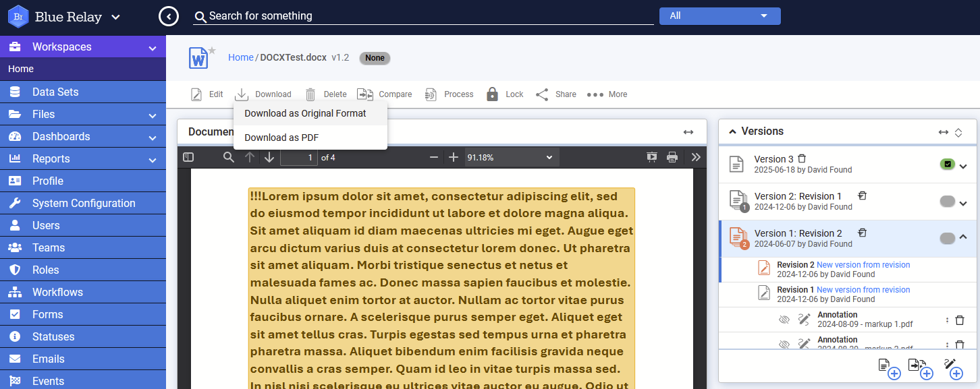980x389 pixels.
Task: Delete the markup 1.pdf annotation
Action: 960,320
